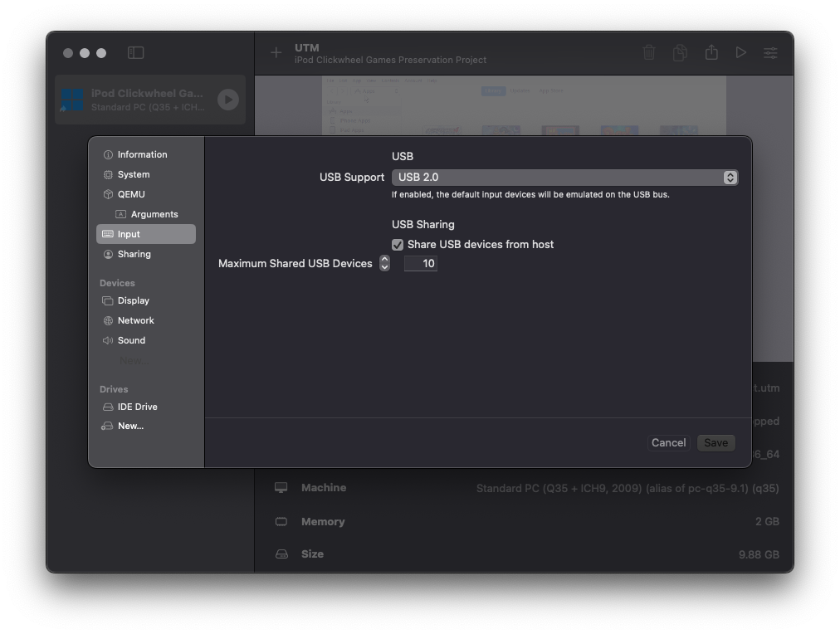Click the globe icon beside Network
Viewport: 840px width, 634px height.
[x=108, y=320]
